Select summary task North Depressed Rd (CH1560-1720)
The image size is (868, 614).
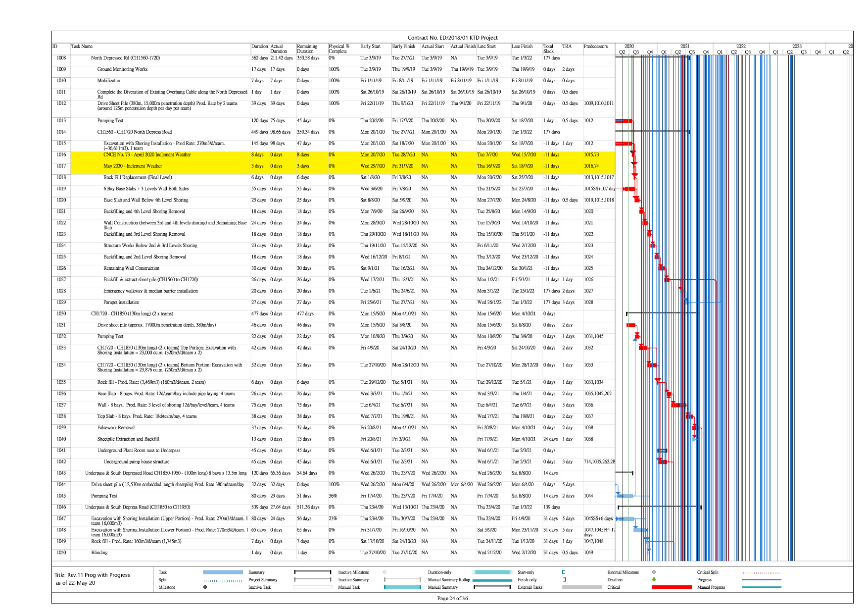pos(125,58)
